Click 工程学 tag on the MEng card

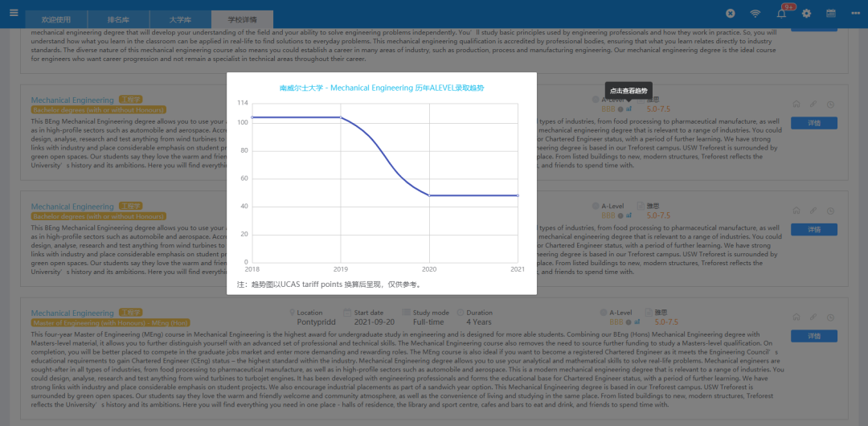pyautogui.click(x=131, y=313)
